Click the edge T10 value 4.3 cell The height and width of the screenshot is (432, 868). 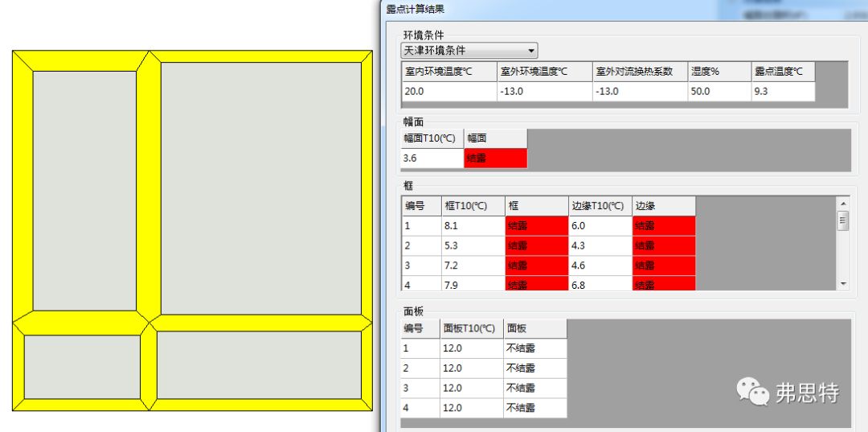(600, 245)
